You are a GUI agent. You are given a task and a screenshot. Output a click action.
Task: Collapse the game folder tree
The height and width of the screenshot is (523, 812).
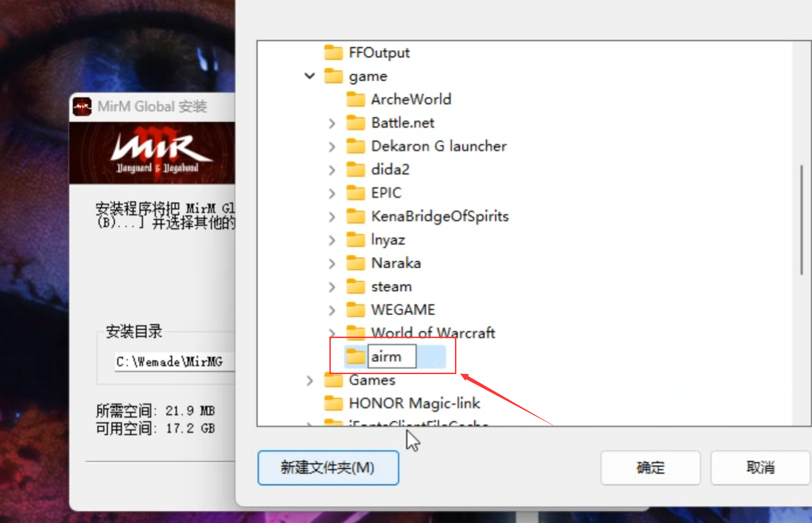click(x=310, y=76)
